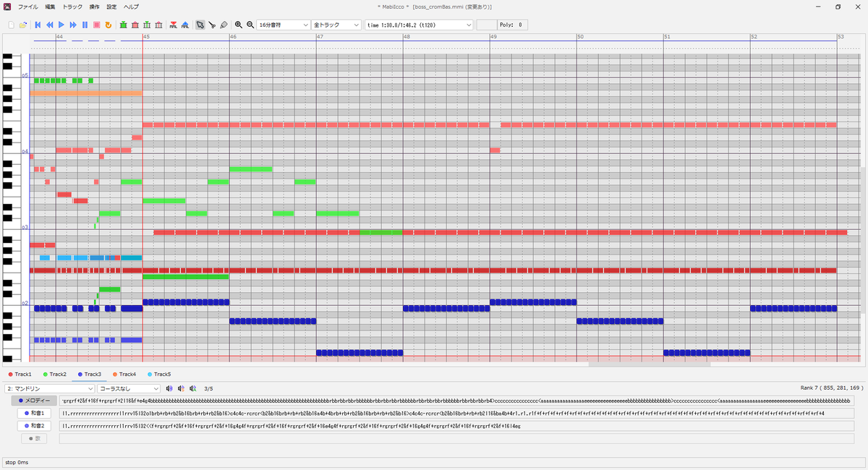The width and height of the screenshot is (868, 470).
Task: Open the 設定 menu
Action: click(x=111, y=7)
